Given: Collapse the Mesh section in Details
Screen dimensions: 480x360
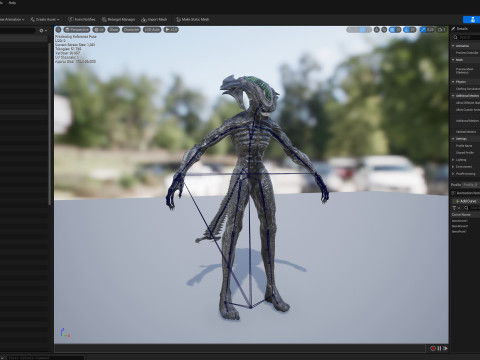Looking at the screenshot, I should 453,60.
